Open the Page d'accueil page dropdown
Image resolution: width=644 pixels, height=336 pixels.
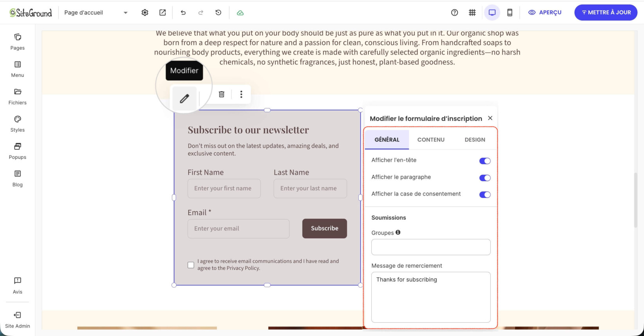[96, 13]
